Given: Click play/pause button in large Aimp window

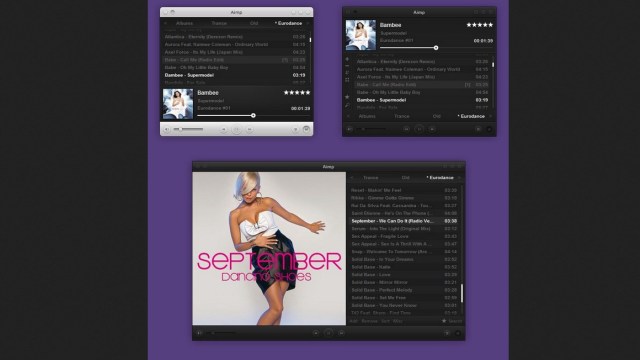Looking at the screenshot, I should 329,333.
